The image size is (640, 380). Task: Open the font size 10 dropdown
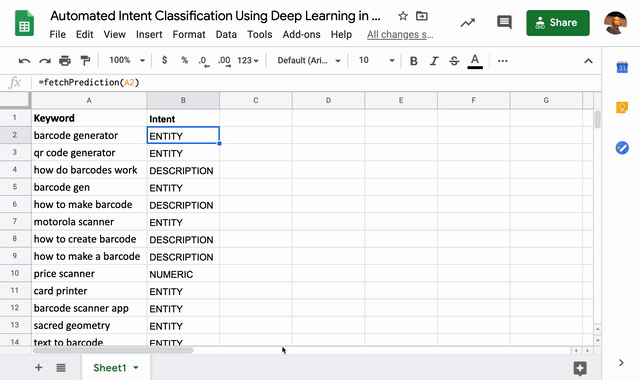(x=376, y=60)
